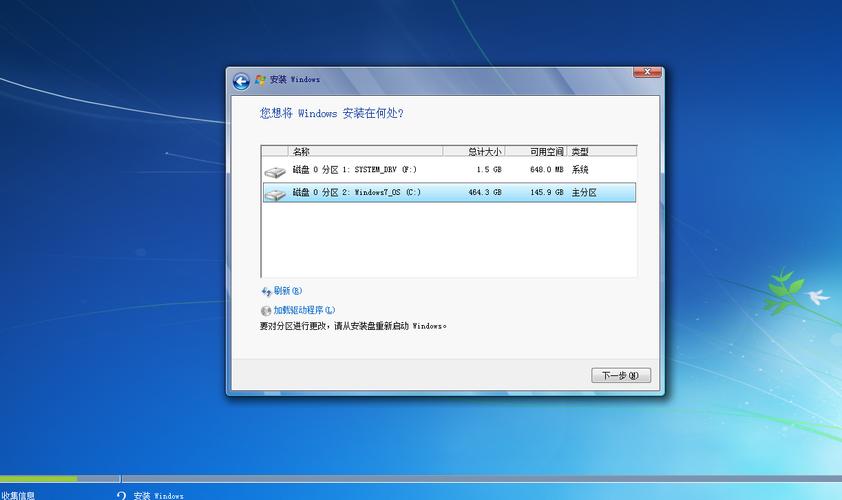This screenshot has width=842, height=500.
Task: Click the 主分区 type cell
Action: tap(584, 192)
